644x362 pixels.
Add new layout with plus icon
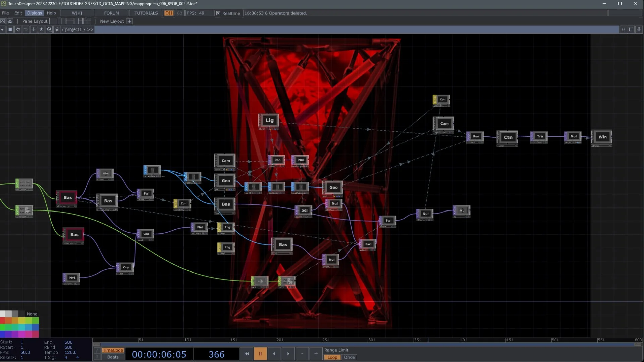point(129,21)
